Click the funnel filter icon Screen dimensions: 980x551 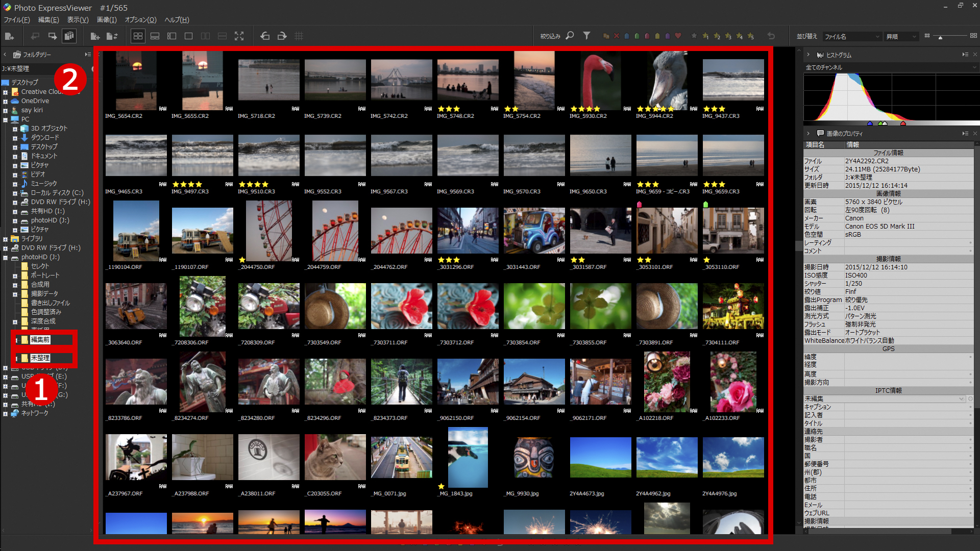pos(587,36)
